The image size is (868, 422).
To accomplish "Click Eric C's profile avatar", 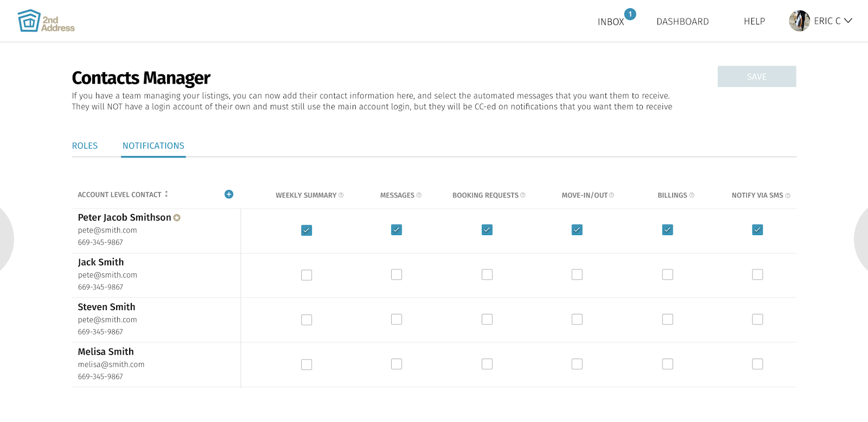I will coord(799,21).
